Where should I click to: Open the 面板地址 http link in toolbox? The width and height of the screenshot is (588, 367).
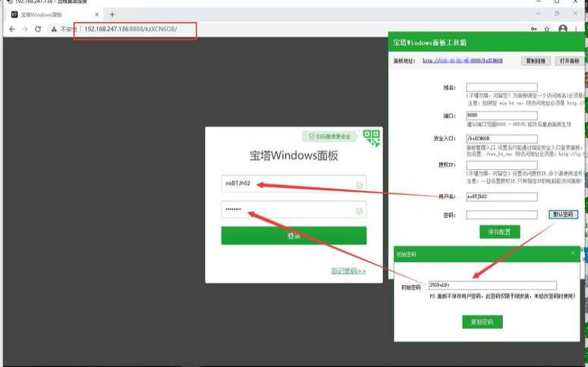[462, 61]
